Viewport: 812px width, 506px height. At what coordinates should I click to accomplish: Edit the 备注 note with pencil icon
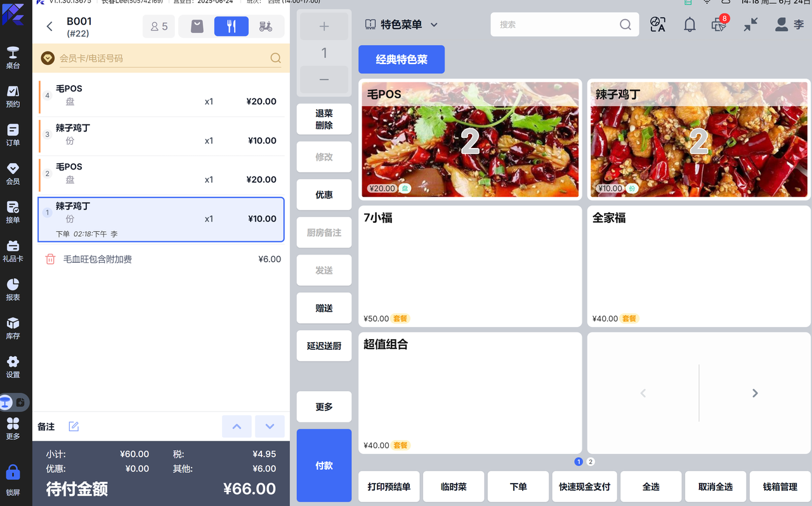coord(74,427)
